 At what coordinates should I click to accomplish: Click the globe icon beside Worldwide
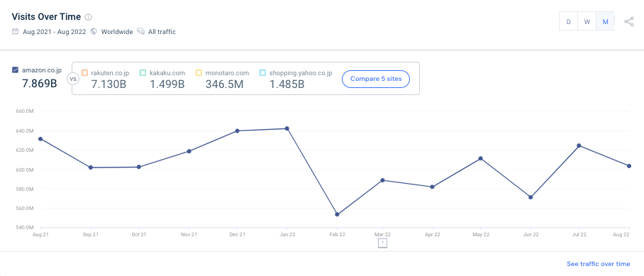(x=94, y=31)
